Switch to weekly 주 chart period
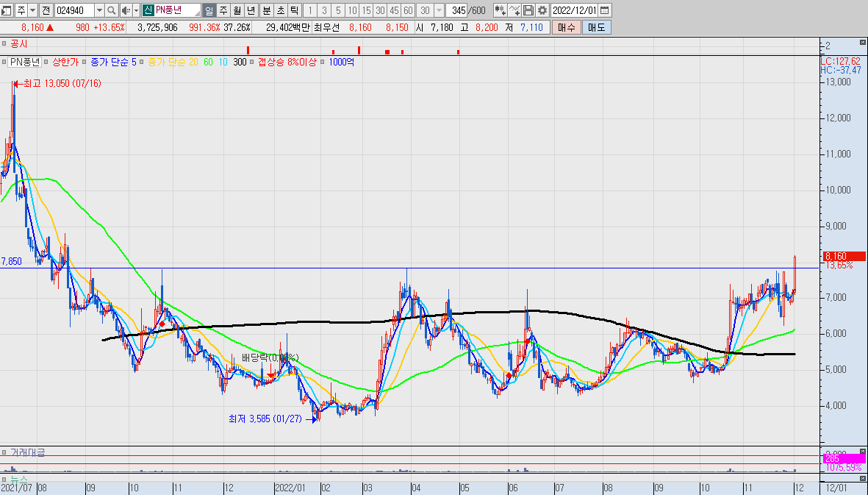868x495 pixels. pos(223,10)
